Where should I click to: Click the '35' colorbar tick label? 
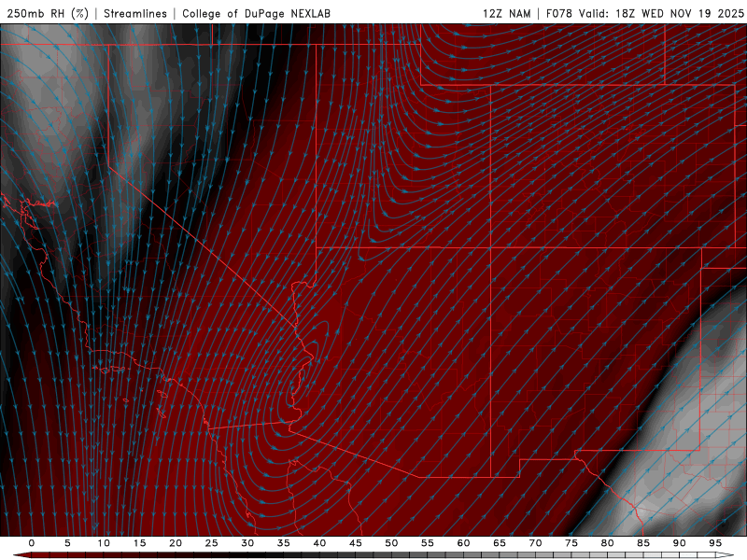(x=284, y=543)
